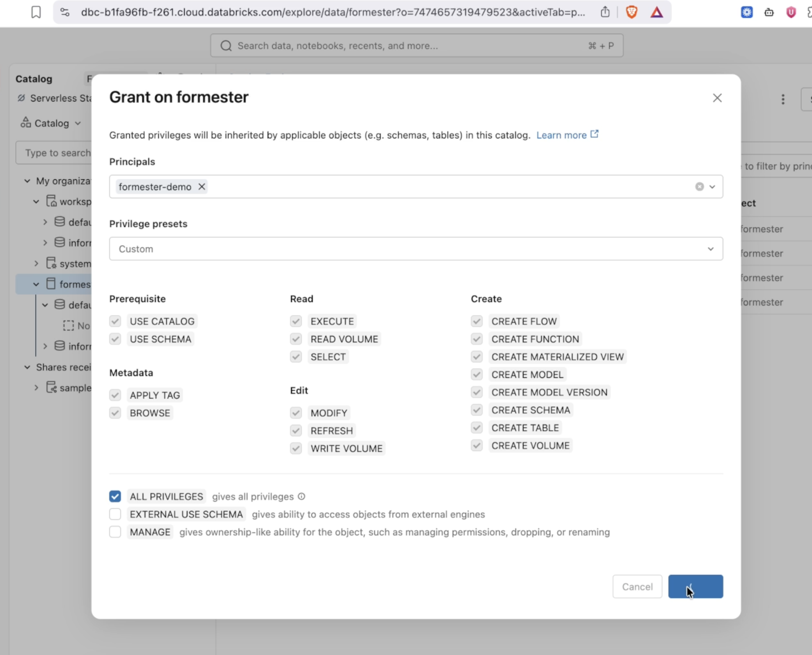Viewport: 812px width, 655px height.
Task: Click the Cancel button
Action: pos(637,586)
